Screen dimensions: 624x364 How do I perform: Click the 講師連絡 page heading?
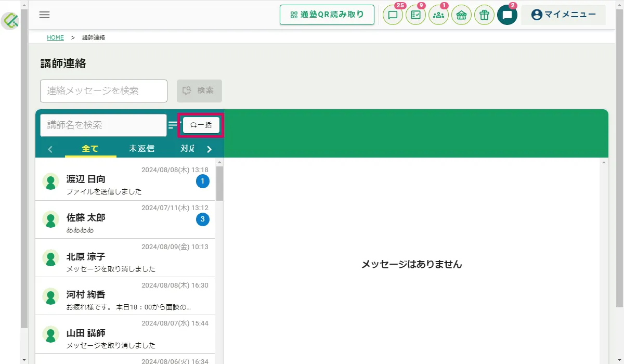pyautogui.click(x=63, y=63)
